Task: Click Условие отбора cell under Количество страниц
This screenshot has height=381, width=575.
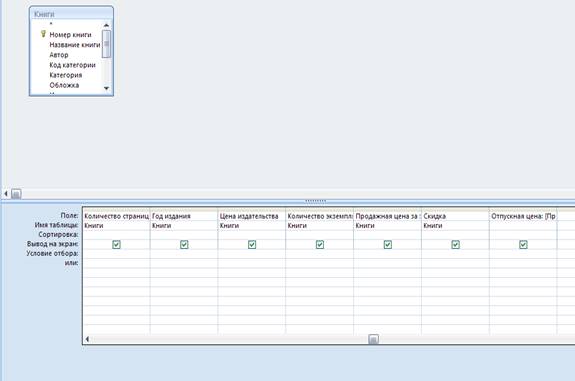Action: coord(116,254)
